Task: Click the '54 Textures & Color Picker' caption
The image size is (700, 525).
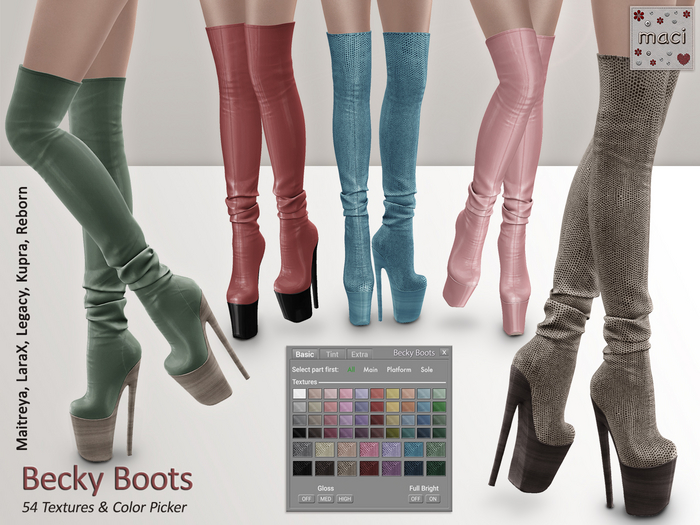Action: pos(104,508)
